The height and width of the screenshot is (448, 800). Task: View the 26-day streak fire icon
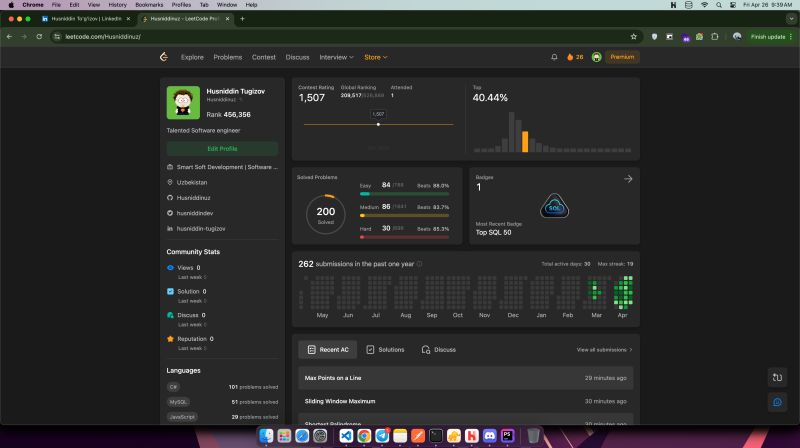pyautogui.click(x=570, y=57)
